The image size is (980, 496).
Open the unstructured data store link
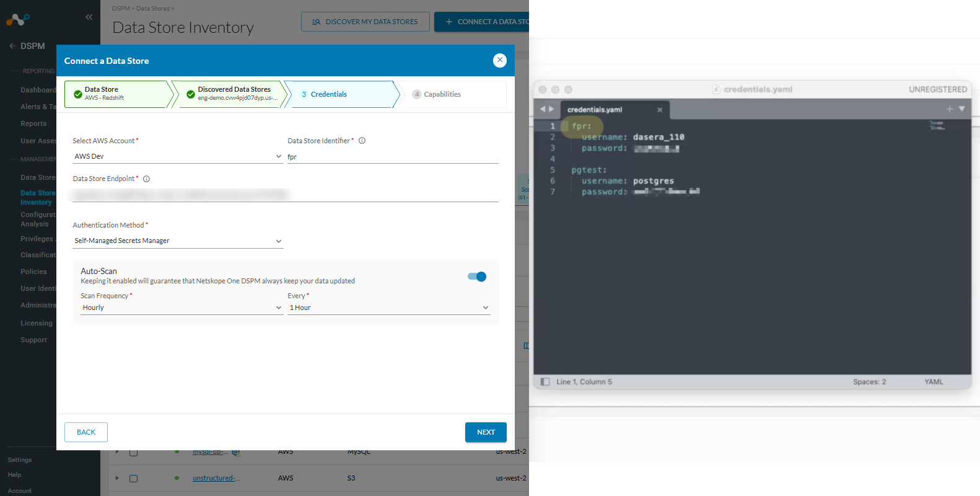point(216,478)
